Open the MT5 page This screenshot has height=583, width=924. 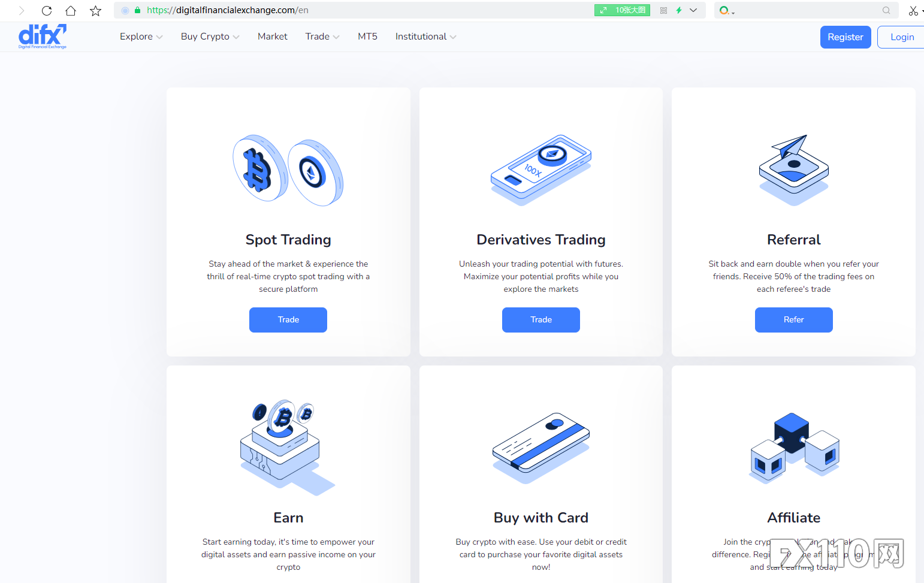(367, 37)
